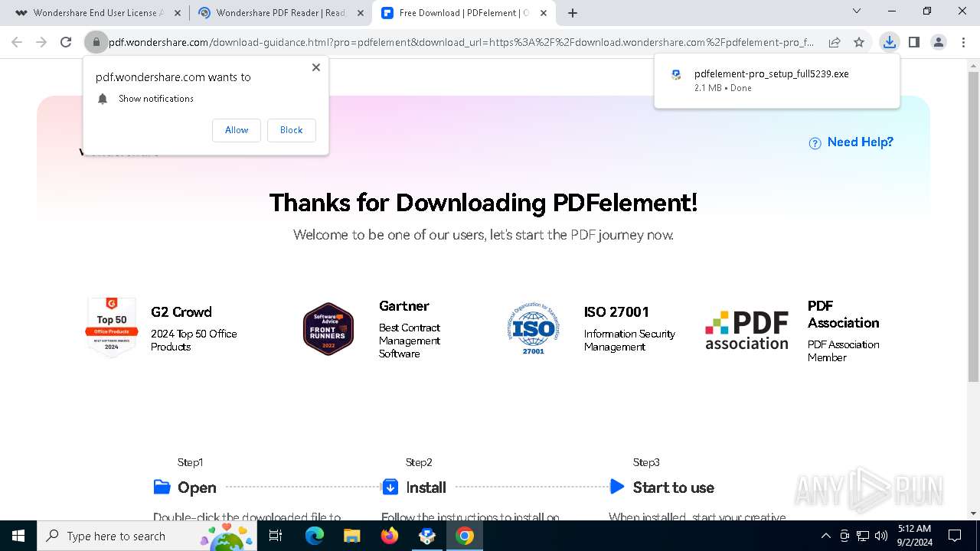The width and height of the screenshot is (980, 551).
Task: Go back to the previous page
Action: pos(17,42)
